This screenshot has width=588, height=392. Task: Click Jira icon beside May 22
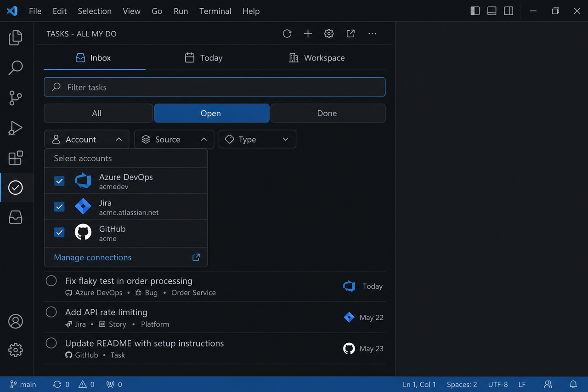click(x=349, y=318)
